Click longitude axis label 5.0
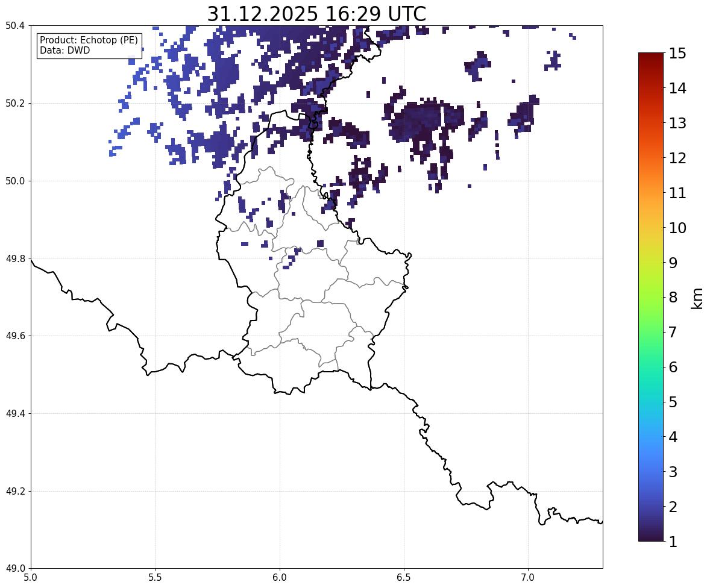 point(31,578)
